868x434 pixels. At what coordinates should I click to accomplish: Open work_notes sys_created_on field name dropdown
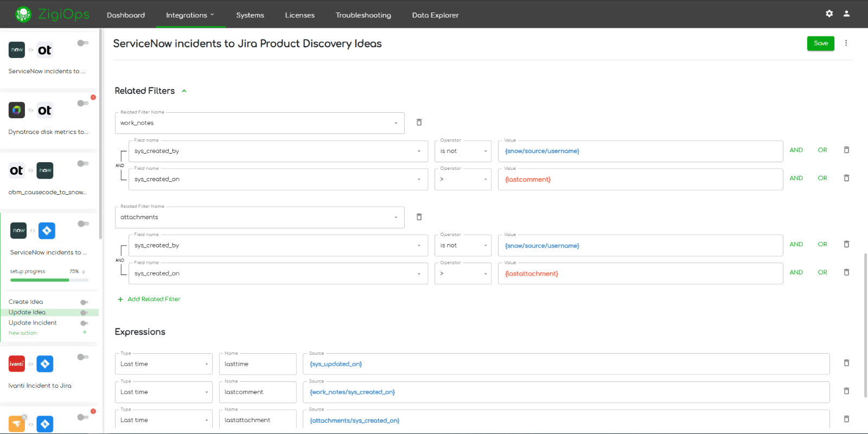coord(278,180)
